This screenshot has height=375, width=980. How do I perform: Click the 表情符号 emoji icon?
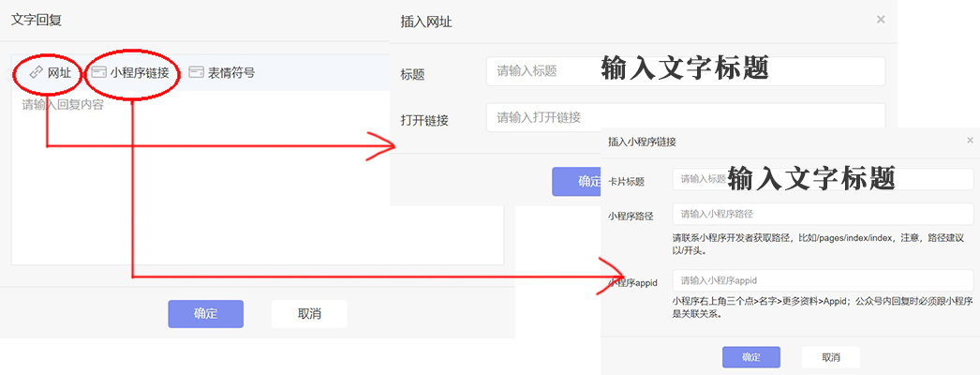[x=196, y=72]
